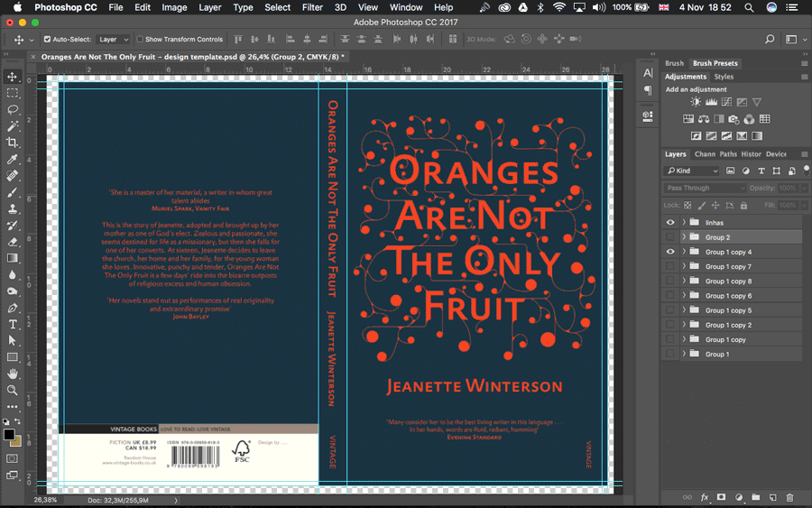Hide the linhas layer group
Screen dimensions: 812x508
pos(670,222)
